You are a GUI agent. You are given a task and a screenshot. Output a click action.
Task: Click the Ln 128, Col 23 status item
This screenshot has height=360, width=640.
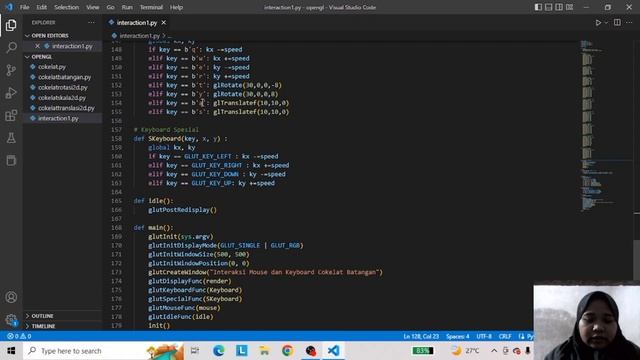(x=421, y=336)
